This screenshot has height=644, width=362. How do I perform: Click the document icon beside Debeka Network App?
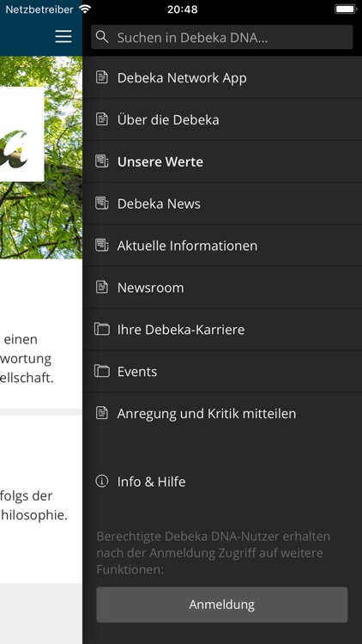coord(102,77)
